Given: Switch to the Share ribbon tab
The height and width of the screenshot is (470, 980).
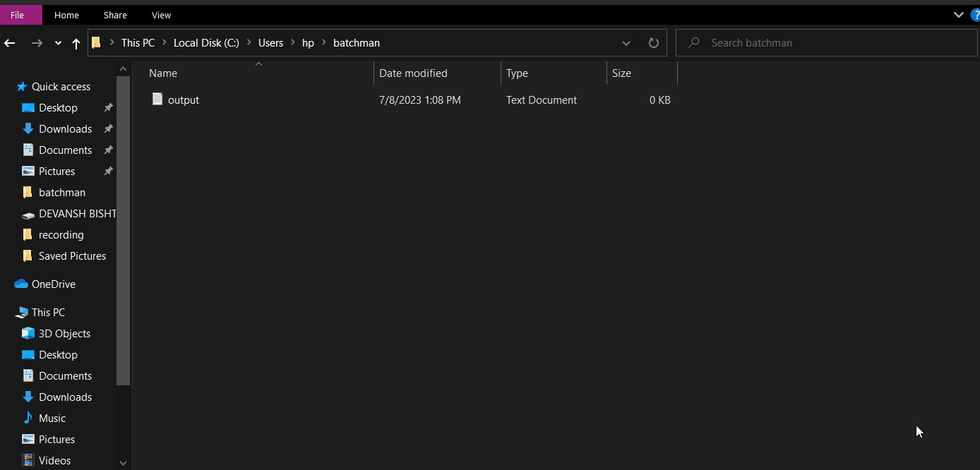Looking at the screenshot, I should coord(115,15).
